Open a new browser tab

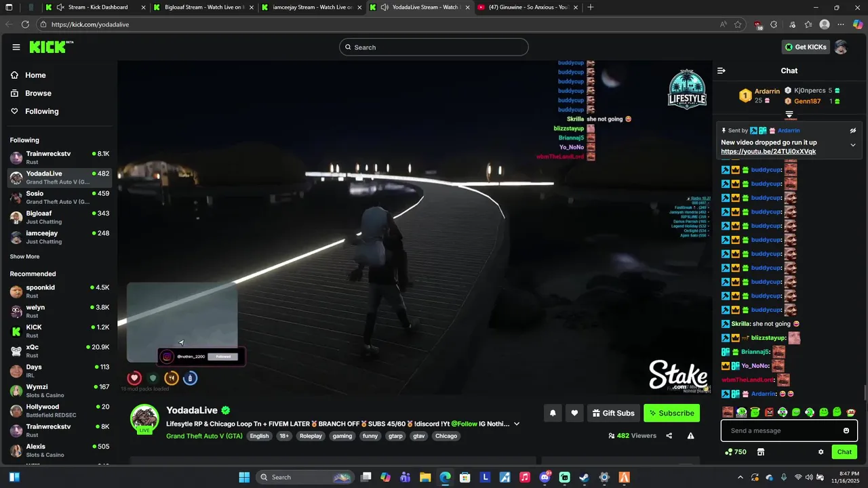(x=591, y=7)
